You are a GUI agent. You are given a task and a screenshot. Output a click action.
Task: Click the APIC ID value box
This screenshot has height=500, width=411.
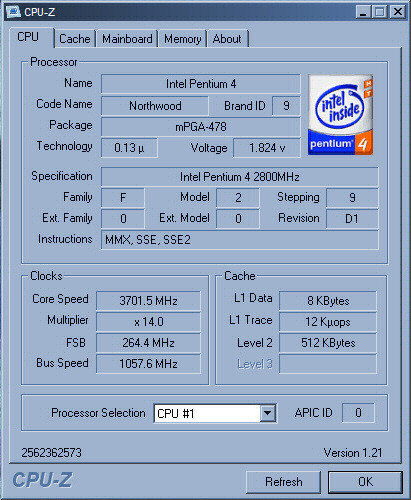point(358,413)
